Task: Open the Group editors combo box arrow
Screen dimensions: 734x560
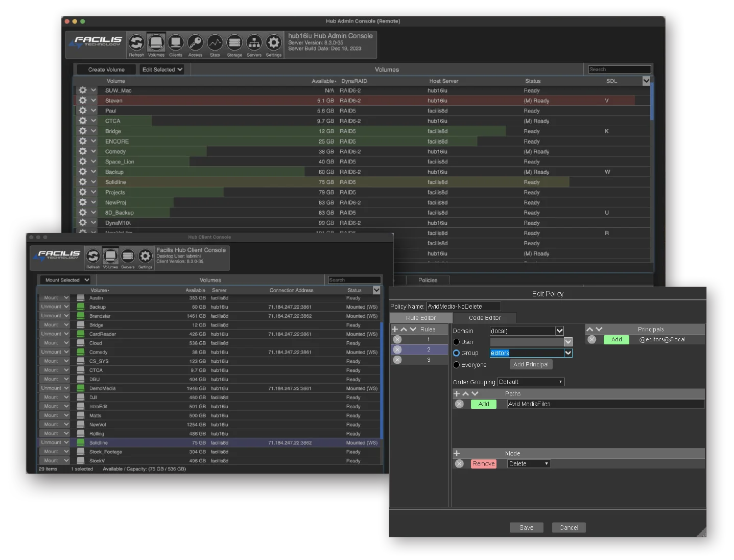Action: 568,353
